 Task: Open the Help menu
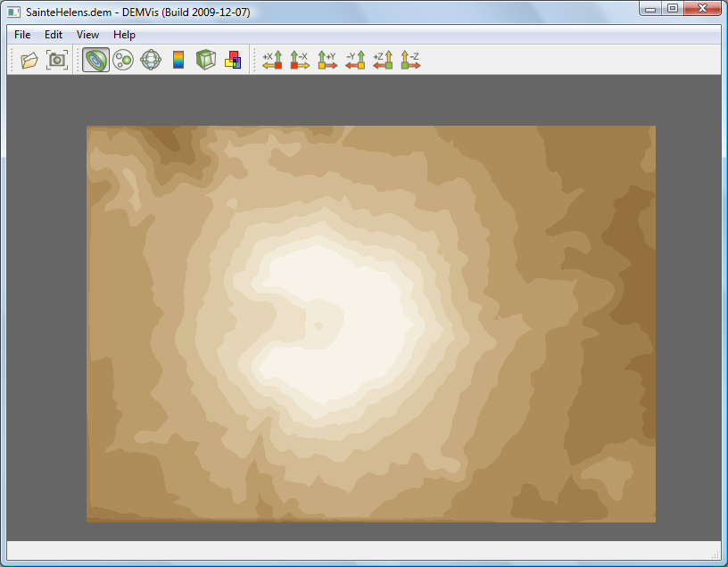pos(125,35)
